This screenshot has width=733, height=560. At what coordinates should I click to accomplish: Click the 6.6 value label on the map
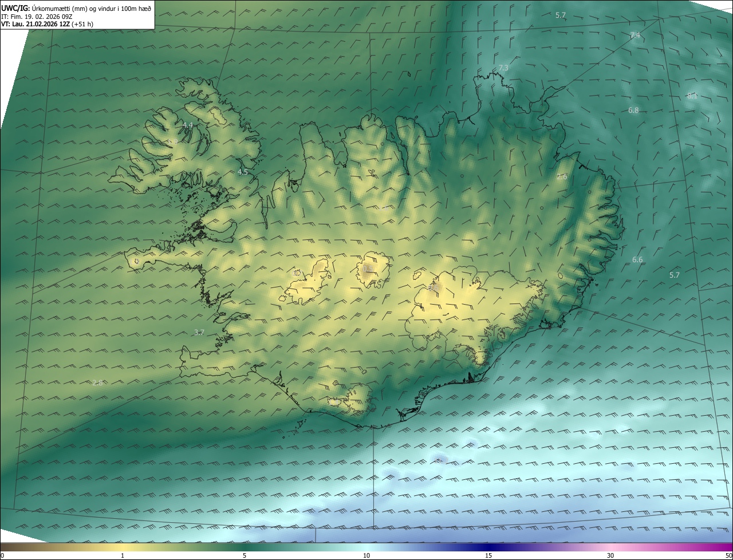coord(637,260)
